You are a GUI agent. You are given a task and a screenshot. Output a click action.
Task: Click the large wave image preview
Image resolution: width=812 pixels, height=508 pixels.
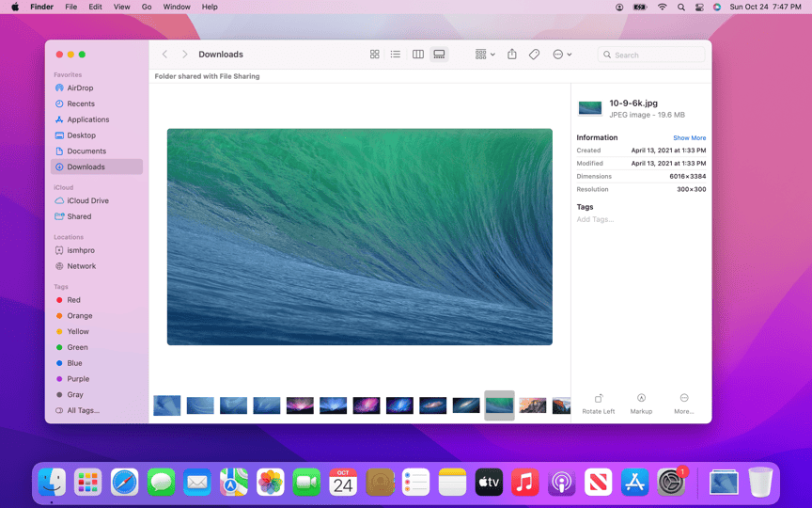point(359,237)
